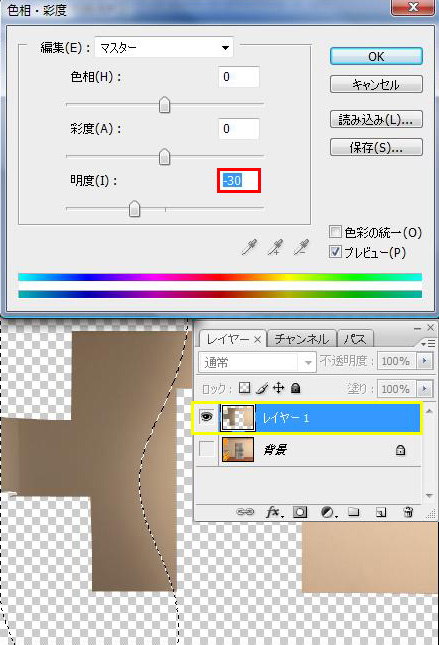This screenshot has height=645, width=439.
Task: Create new adjustment layer from icon
Action: (328, 512)
